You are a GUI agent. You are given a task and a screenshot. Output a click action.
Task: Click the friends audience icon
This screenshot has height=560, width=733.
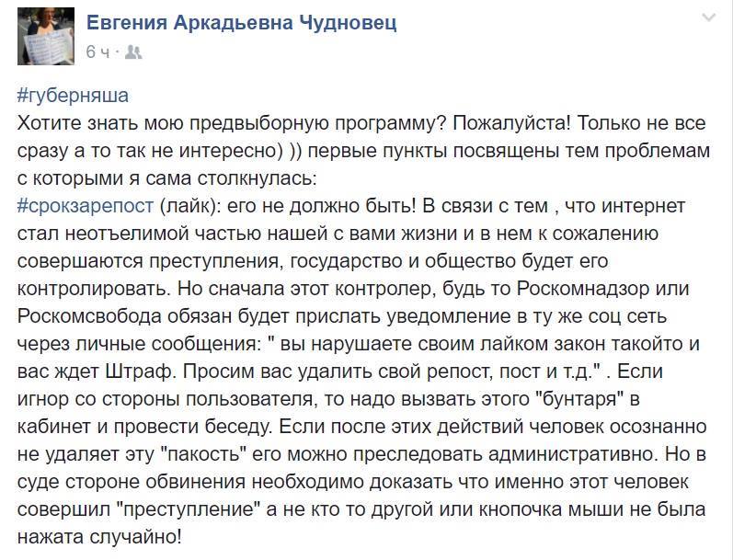pyautogui.click(x=131, y=52)
